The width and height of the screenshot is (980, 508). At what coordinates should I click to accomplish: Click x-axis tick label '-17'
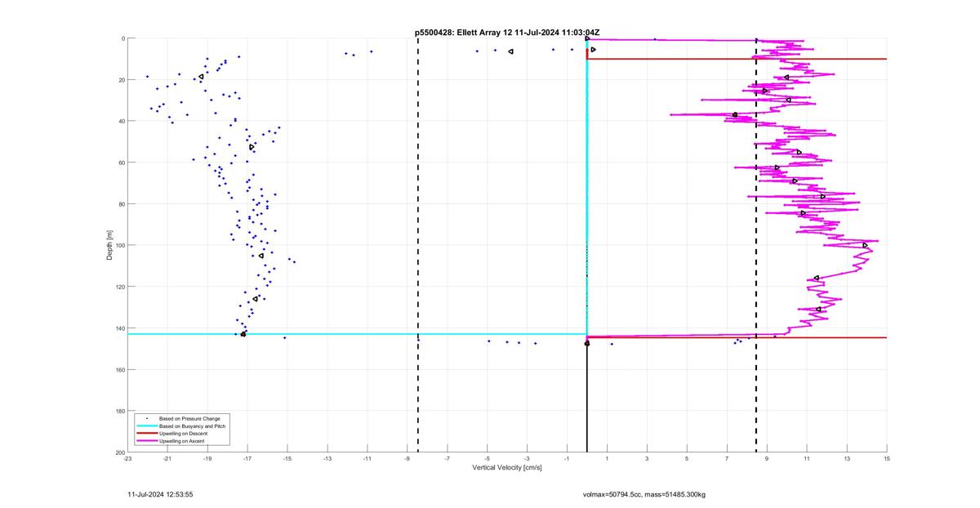click(247, 459)
